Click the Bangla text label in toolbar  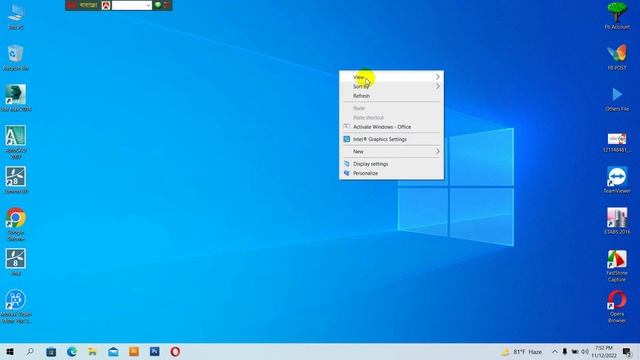point(89,5)
